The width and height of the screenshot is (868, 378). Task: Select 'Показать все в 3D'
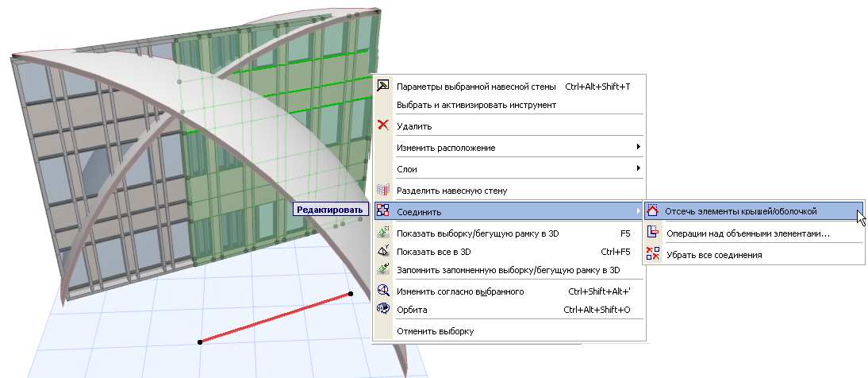coord(510,252)
